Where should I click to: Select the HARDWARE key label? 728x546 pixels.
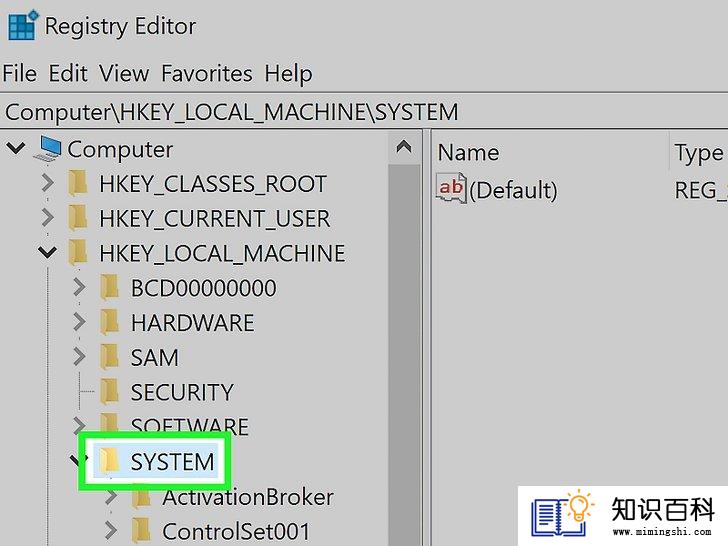pos(192,323)
